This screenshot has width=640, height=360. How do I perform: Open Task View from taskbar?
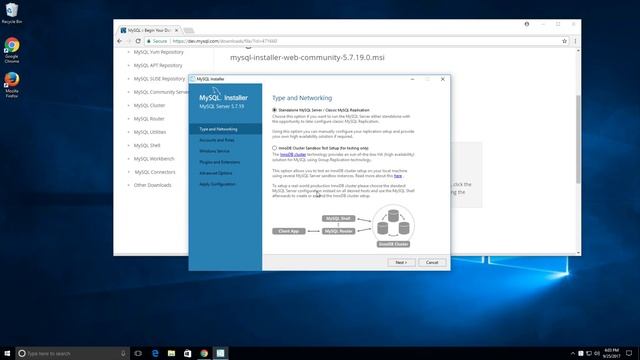click(x=138, y=353)
